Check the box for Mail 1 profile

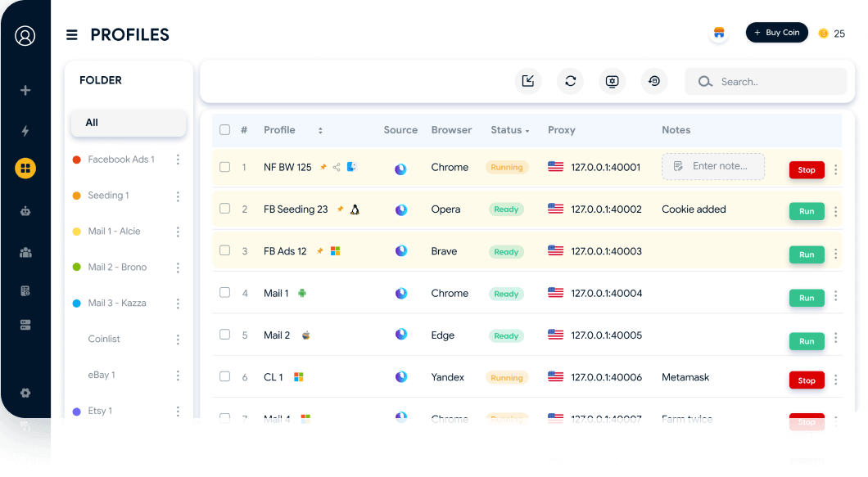click(x=224, y=293)
